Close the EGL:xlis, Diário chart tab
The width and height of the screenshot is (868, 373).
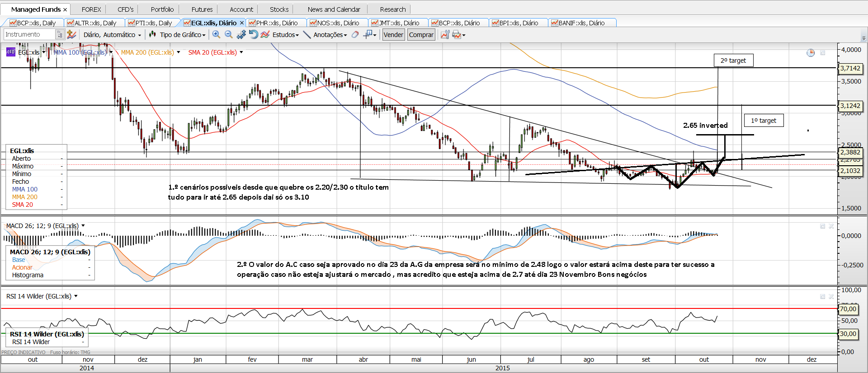242,23
